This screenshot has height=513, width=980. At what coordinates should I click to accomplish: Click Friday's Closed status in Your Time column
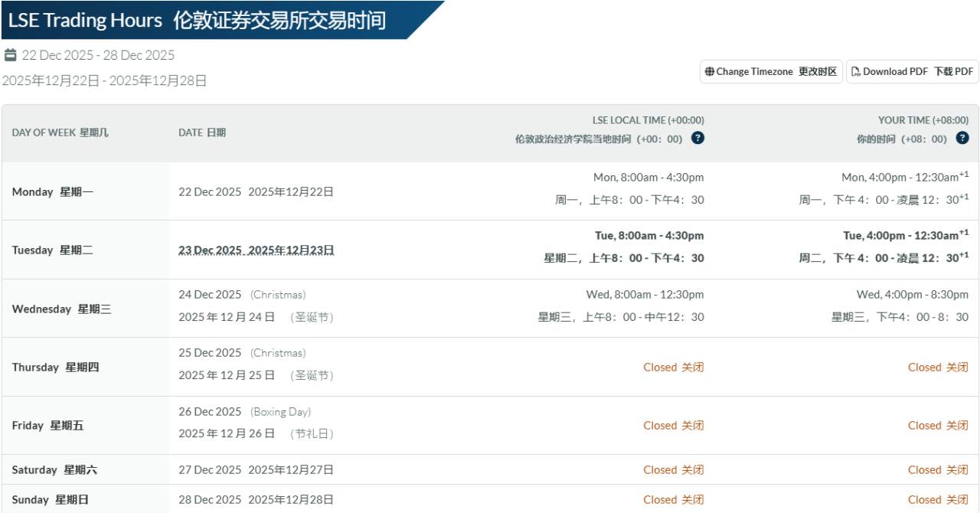[x=938, y=426]
